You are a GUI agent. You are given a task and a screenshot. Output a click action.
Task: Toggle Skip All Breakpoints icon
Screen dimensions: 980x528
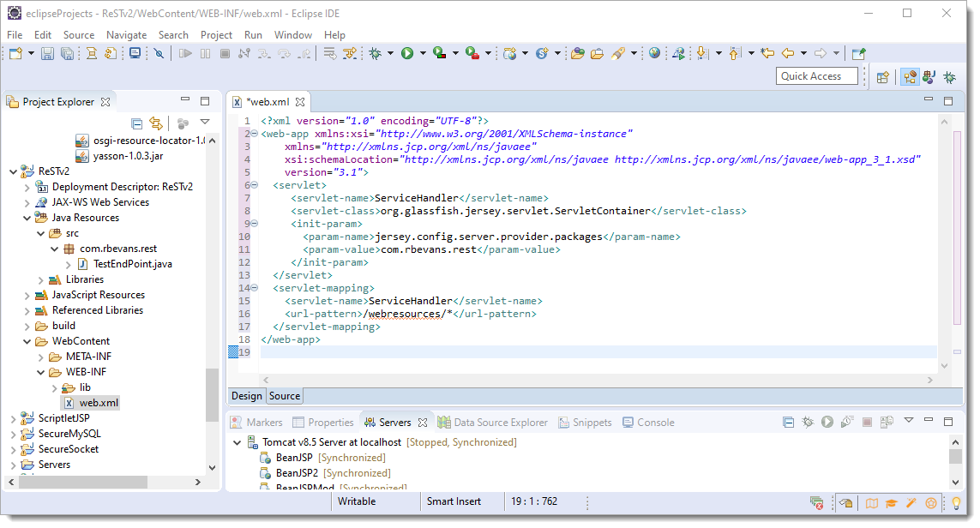159,54
